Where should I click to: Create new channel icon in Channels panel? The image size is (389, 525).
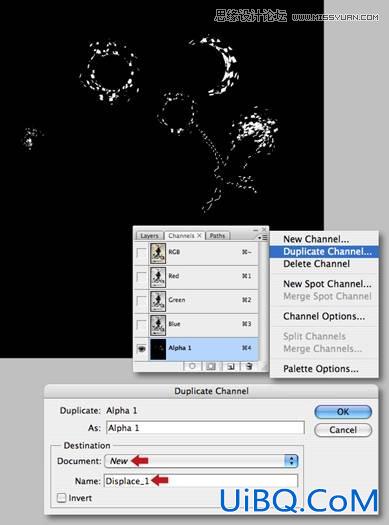(x=230, y=366)
